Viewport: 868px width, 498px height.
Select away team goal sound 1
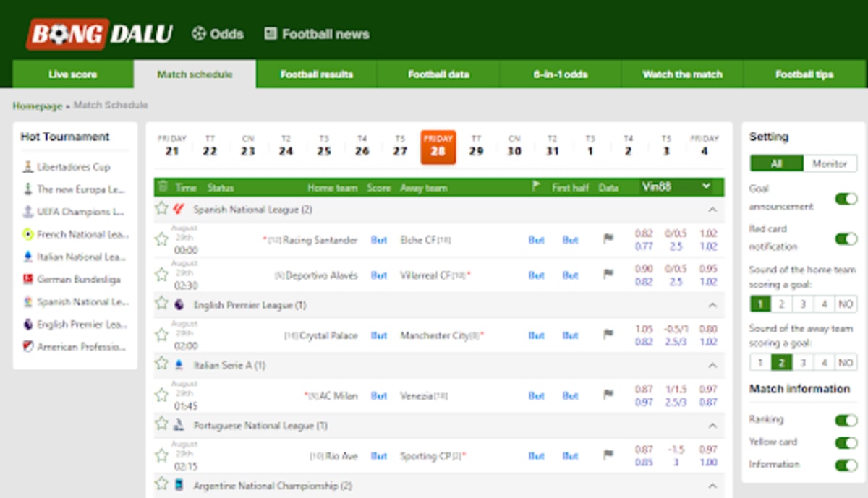pyautogui.click(x=760, y=362)
